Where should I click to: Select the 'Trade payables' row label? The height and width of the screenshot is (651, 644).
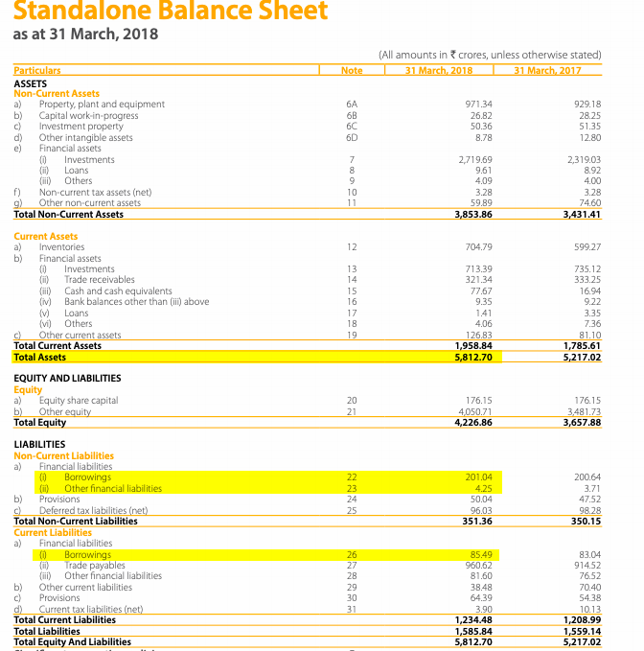click(95, 565)
